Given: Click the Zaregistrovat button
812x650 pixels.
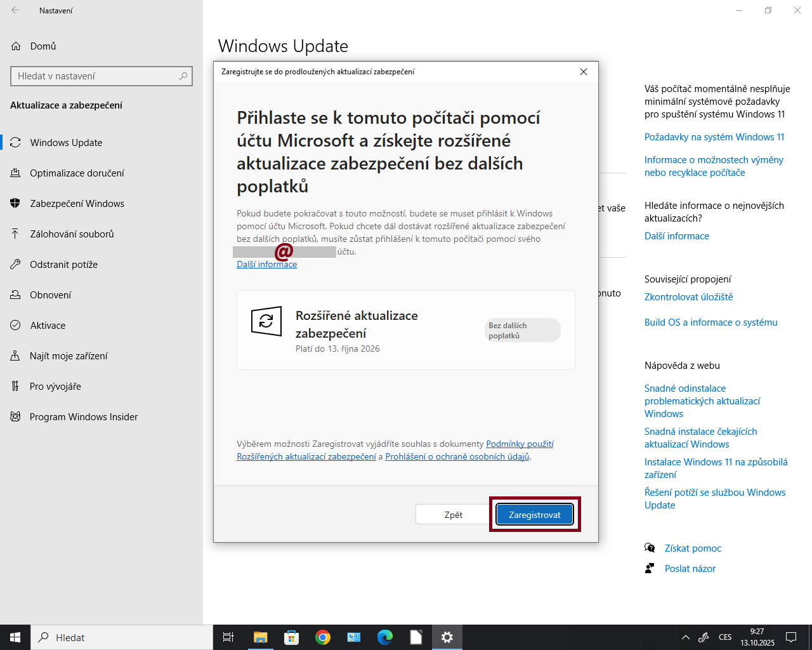Looking at the screenshot, I should [535, 515].
